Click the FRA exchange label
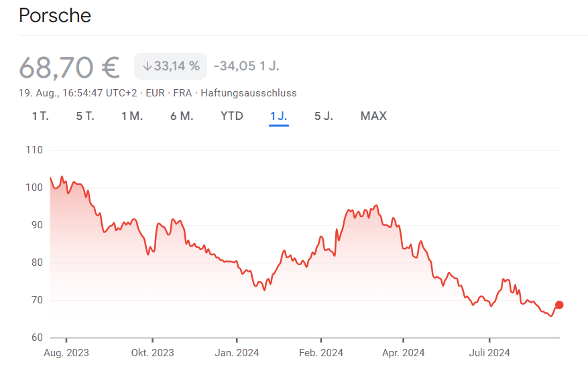The width and height of the screenshot is (588, 375). (x=182, y=93)
